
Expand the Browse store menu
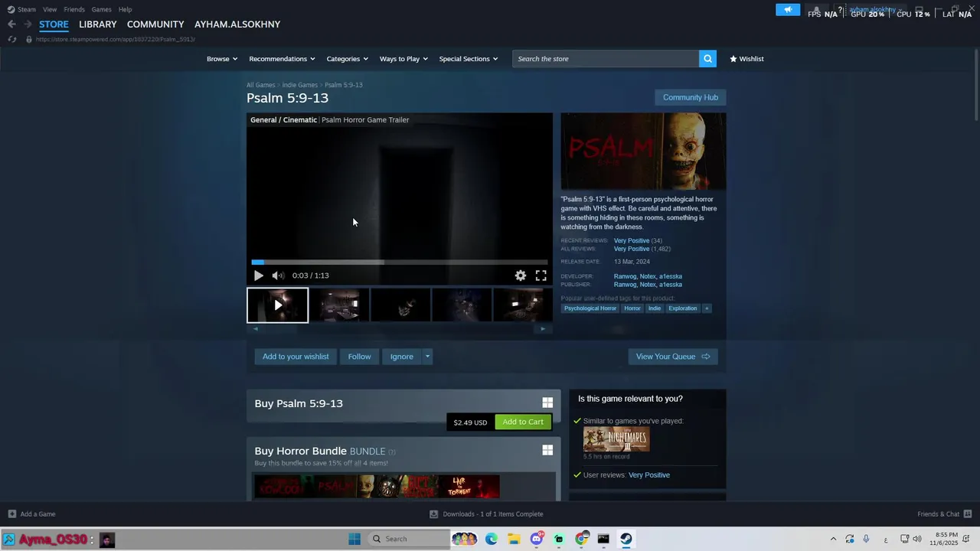tap(222, 59)
